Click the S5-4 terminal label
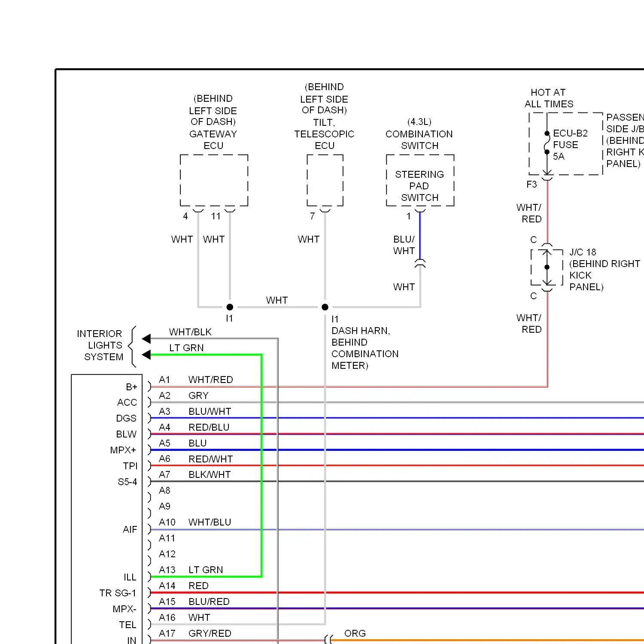 [128, 482]
